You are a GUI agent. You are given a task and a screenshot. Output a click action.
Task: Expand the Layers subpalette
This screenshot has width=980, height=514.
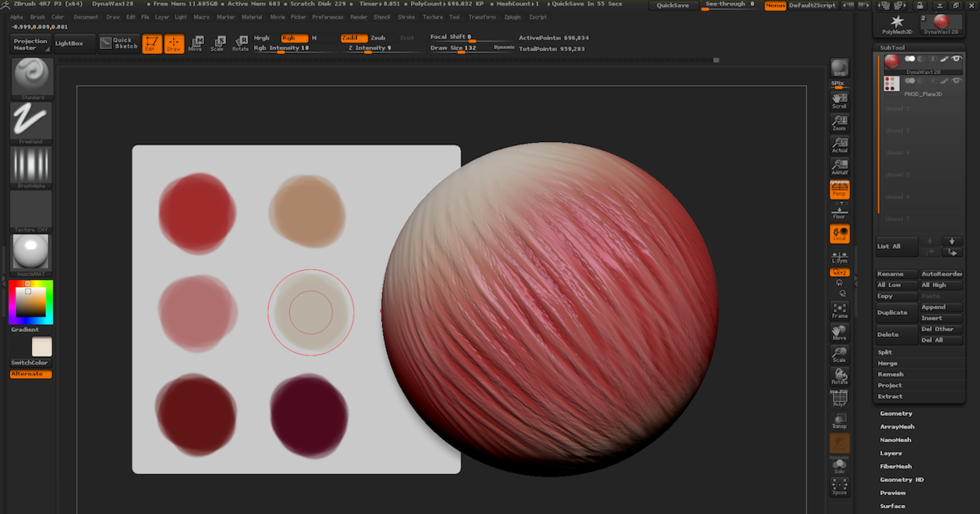tap(891, 453)
